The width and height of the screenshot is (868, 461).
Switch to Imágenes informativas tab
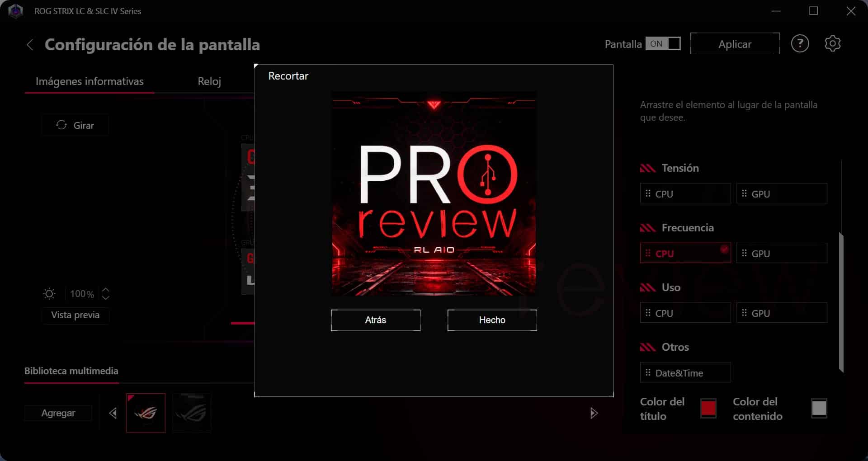pos(90,81)
